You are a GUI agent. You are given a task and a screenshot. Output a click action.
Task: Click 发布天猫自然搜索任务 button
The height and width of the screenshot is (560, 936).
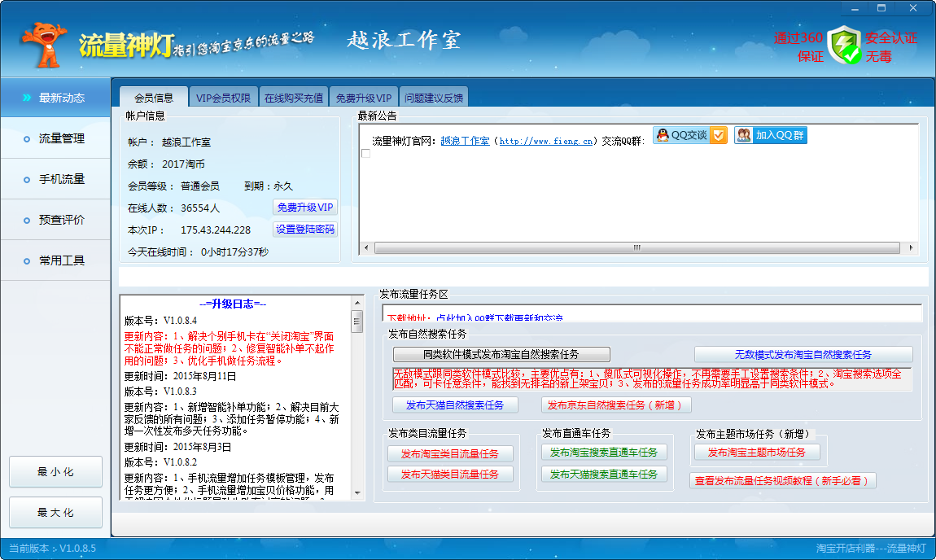(x=455, y=405)
